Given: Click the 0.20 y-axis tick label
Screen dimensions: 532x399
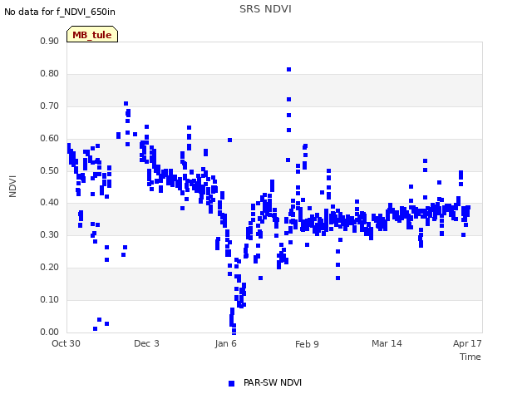Looking at the screenshot, I should (50, 268).
